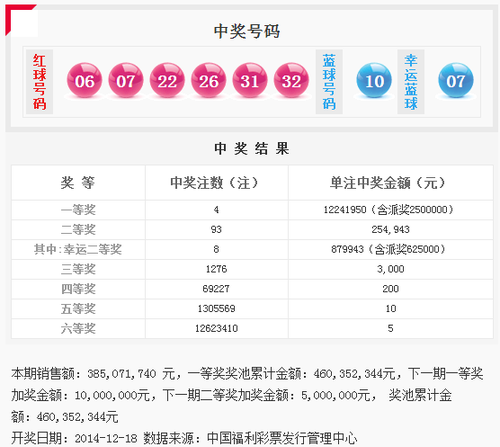
Task: Click the sixth prize count 12623410
Action: coord(216,328)
